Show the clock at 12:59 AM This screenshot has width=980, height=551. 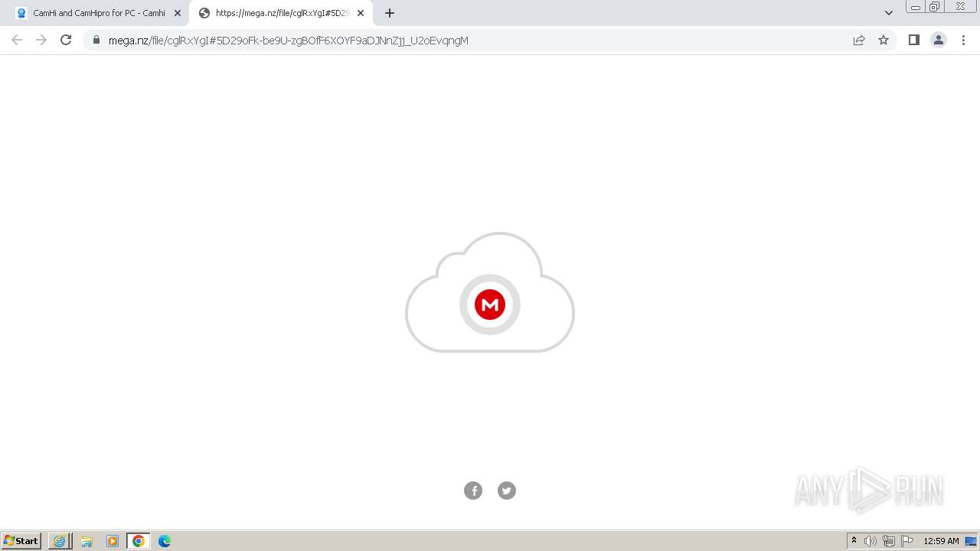point(941,541)
